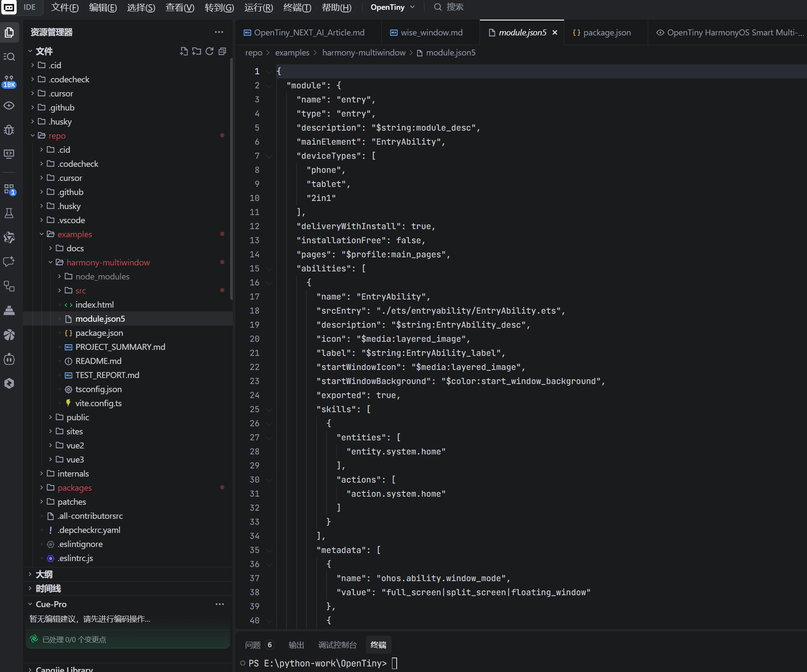The image size is (807, 672).
Task: Open Cue-Pro section more actions ellipsis
Action: pos(219,604)
